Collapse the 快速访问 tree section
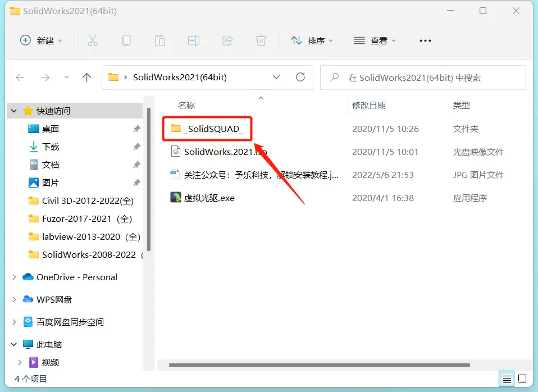538x392 pixels. click(14, 111)
